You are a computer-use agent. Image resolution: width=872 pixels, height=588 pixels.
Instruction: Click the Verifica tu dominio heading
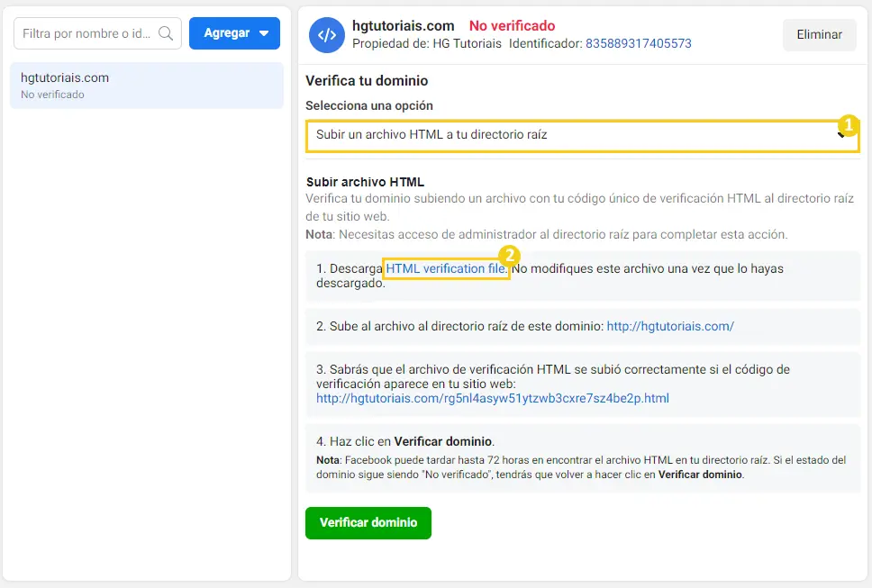click(367, 80)
